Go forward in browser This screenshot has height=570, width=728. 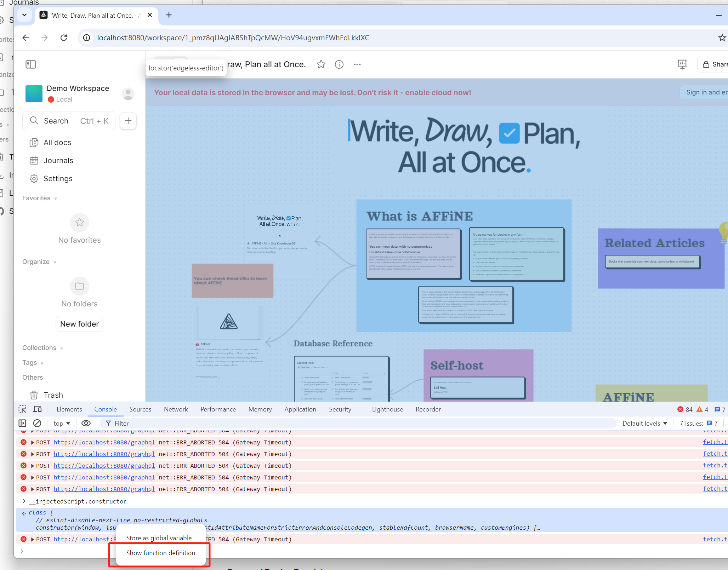coord(45,38)
